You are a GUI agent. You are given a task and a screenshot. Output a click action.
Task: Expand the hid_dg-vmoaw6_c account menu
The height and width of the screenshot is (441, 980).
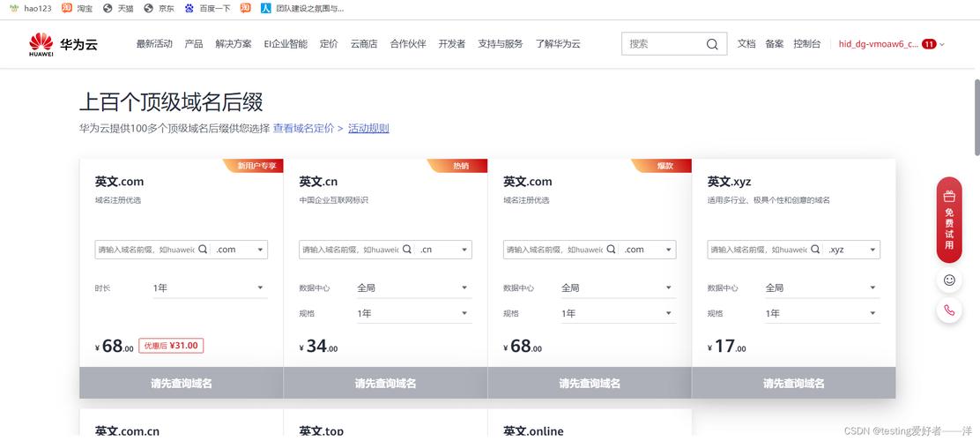891,44
